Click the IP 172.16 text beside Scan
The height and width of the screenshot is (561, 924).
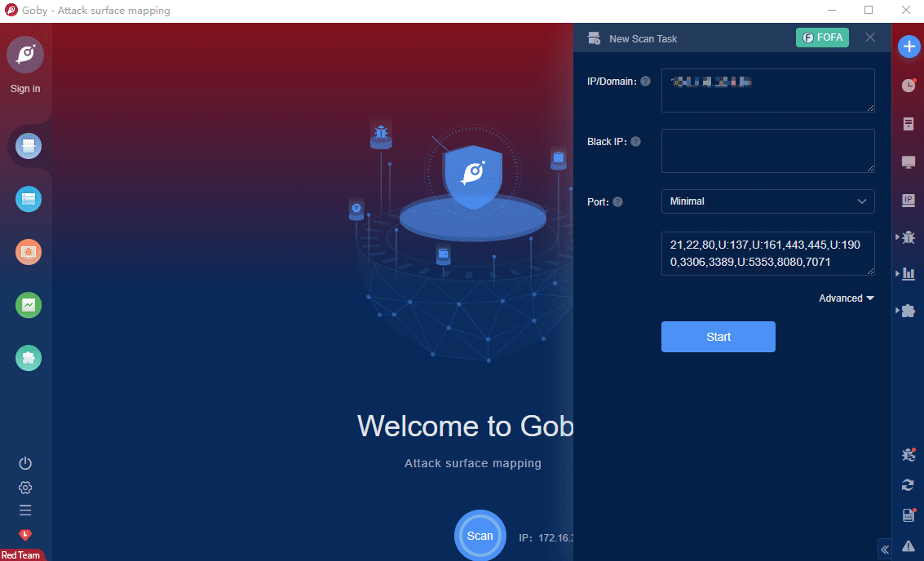(546, 538)
